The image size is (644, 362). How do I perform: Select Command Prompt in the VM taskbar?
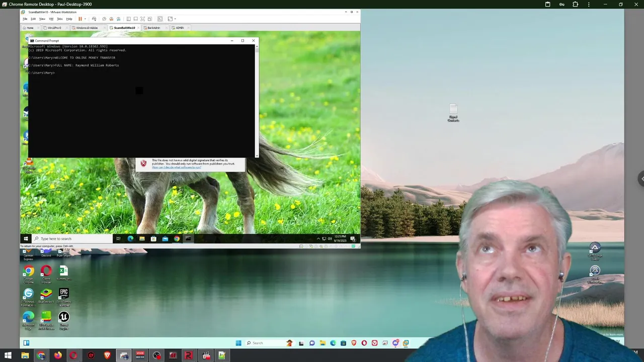pyautogui.click(x=188, y=239)
